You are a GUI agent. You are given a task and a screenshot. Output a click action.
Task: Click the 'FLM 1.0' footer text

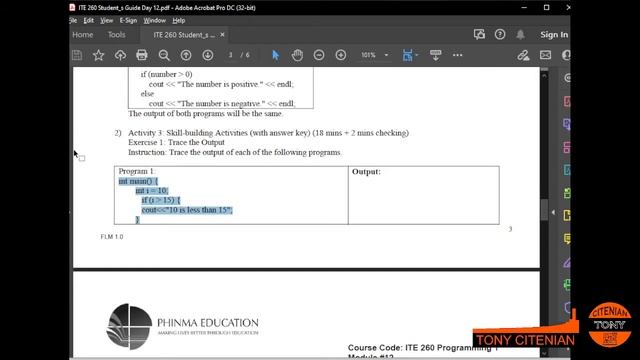click(112, 237)
